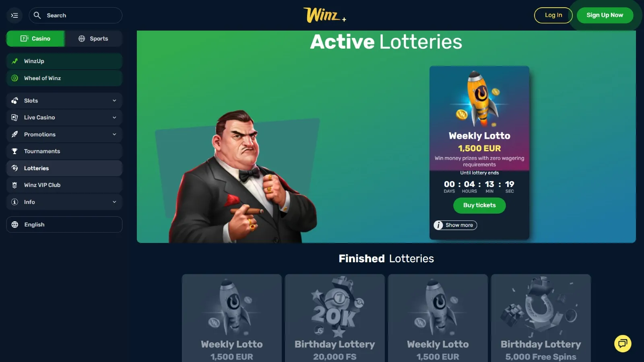The width and height of the screenshot is (644, 362).
Task: Click the Winz VIP Club icon
Action: tap(15, 185)
